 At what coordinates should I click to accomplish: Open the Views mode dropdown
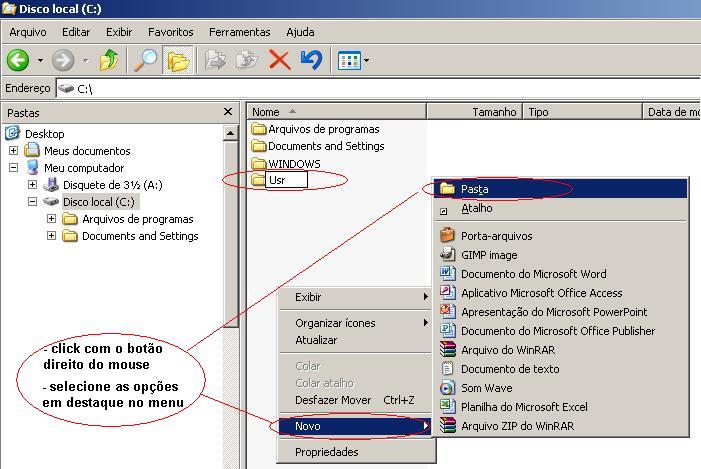(353, 60)
